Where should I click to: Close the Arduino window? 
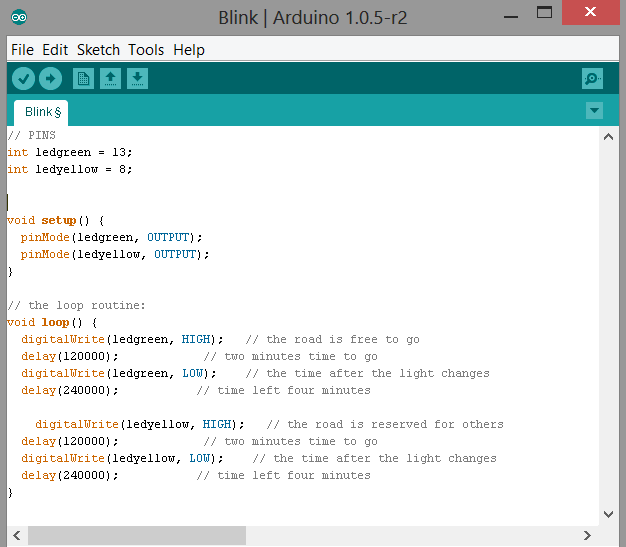click(590, 12)
